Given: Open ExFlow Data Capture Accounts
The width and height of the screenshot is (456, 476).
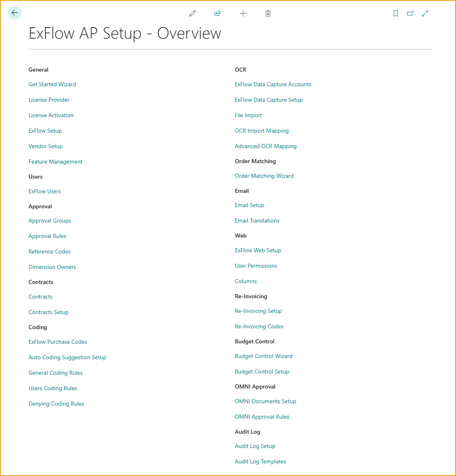Looking at the screenshot, I should 273,85.
